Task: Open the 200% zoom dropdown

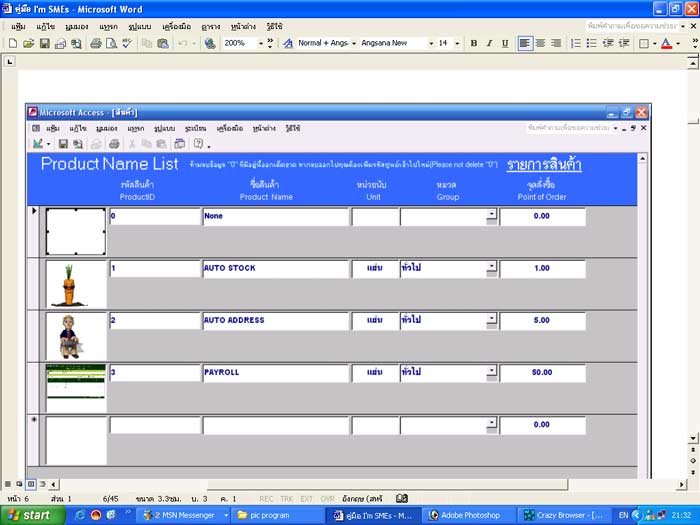Action: (x=261, y=44)
